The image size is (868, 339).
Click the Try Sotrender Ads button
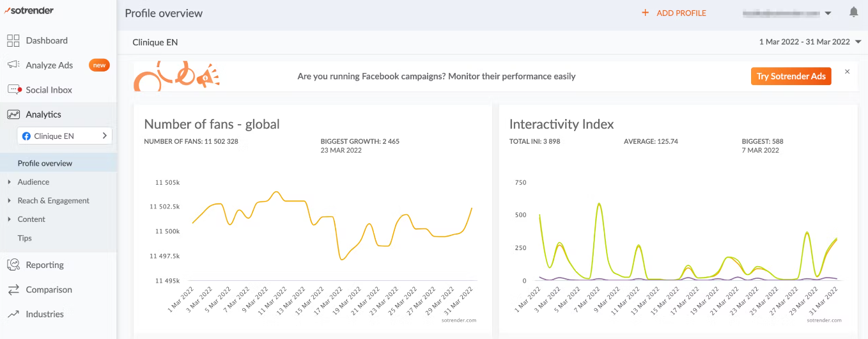pos(791,76)
